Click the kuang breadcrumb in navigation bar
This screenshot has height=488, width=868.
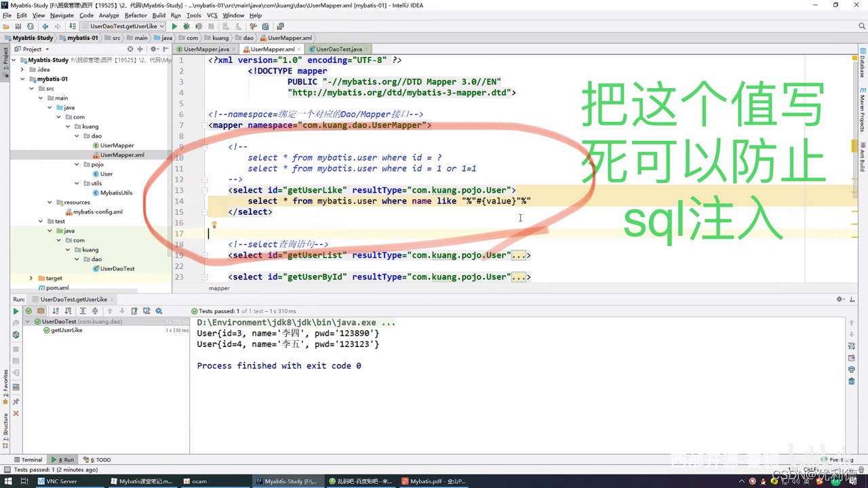(x=217, y=38)
